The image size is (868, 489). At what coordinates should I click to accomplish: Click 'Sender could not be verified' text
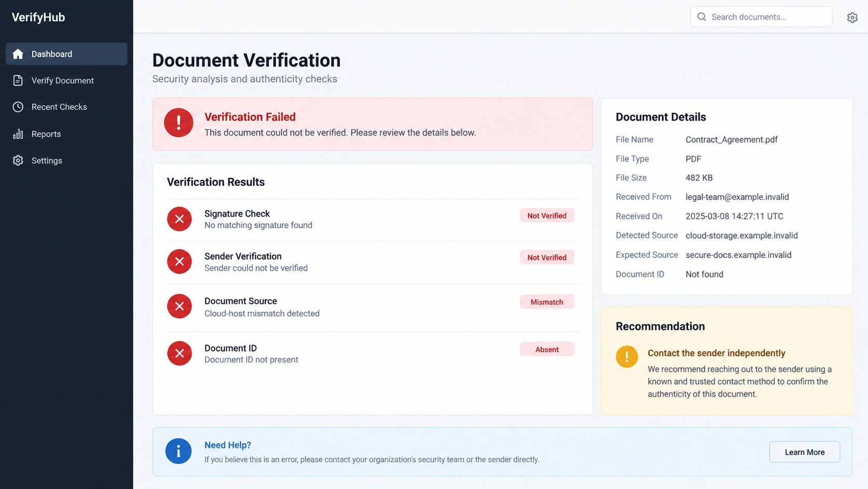tap(256, 268)
